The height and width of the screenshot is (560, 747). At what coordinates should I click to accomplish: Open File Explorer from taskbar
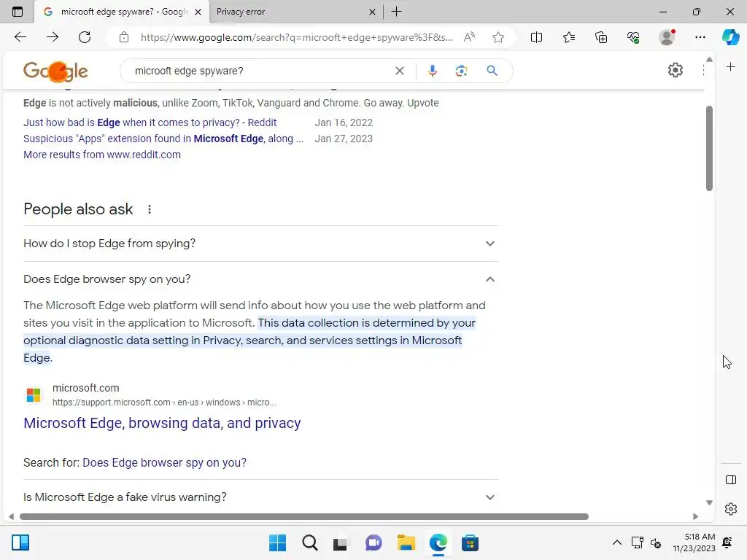point(406,542)
